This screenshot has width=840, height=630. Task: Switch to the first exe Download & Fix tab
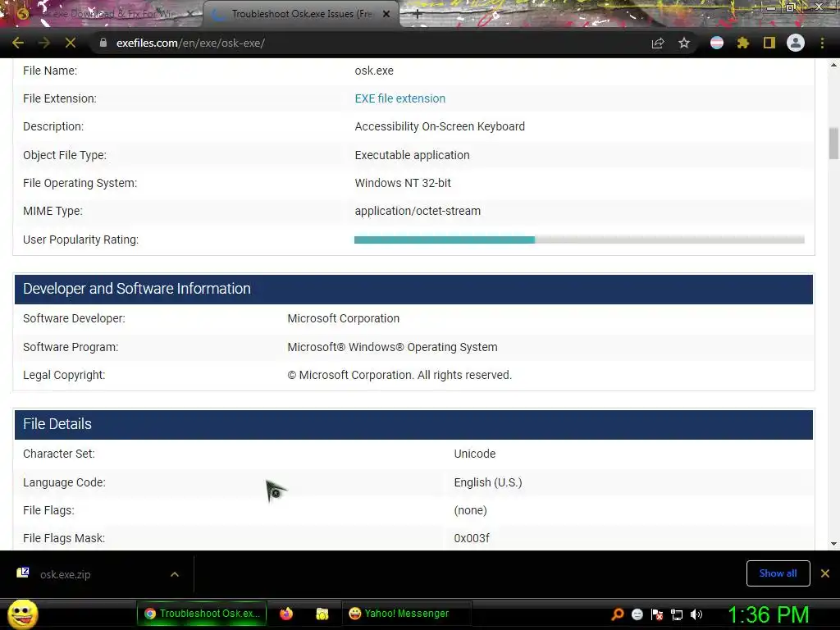point(107,14)
